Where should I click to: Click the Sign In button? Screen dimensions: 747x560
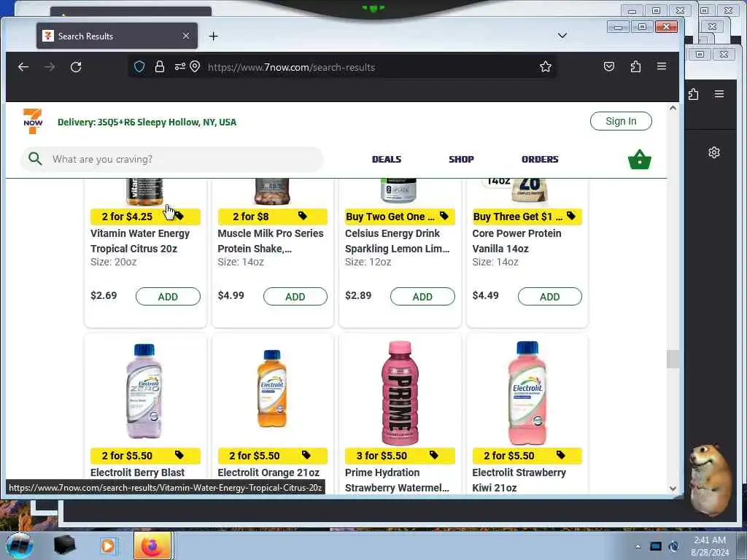[621, 121]
